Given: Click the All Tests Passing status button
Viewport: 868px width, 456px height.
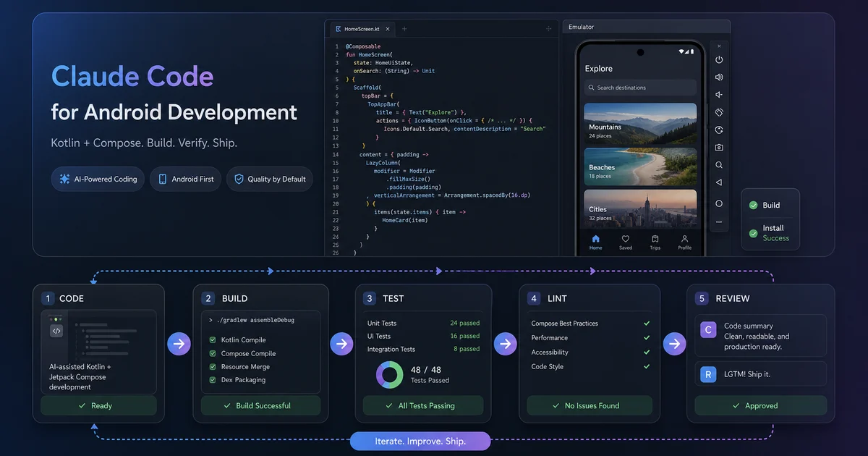Looking at the screenshot, I should tap(424, 405).
